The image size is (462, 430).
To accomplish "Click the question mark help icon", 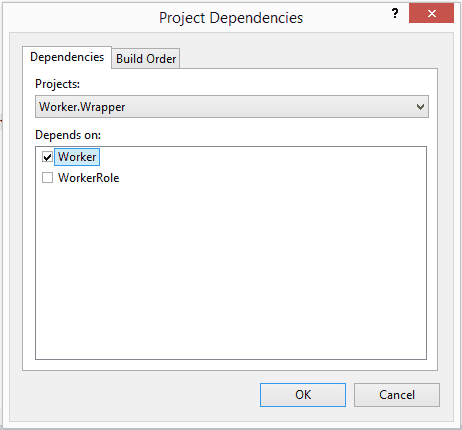I will [x=395, y=14].
